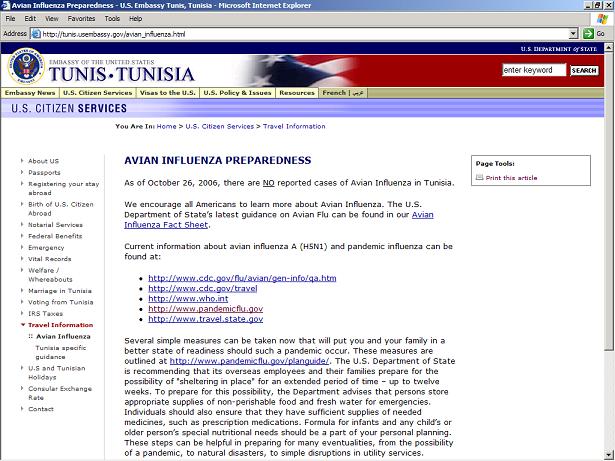Open U.S and Tunisian Holidays
Viewport: 615px width, 461px height.
[x=56, y=373]
